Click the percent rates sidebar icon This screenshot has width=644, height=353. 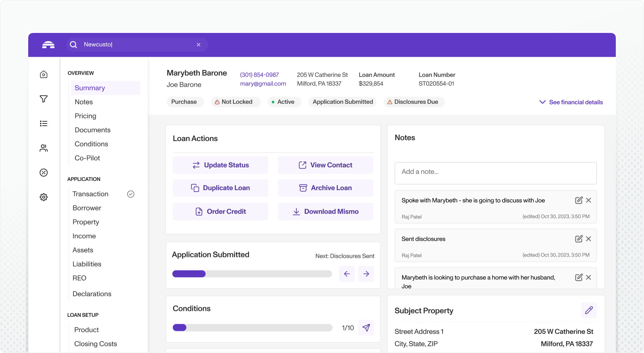(43, 173)
